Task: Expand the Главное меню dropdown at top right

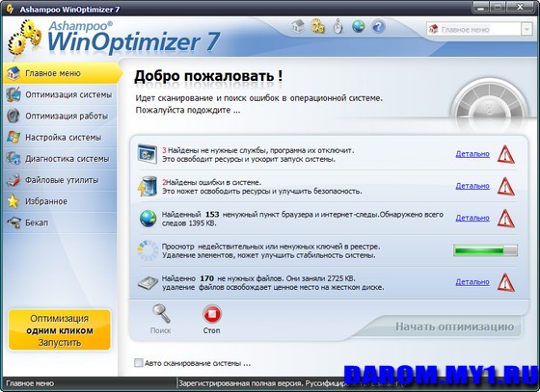Action: pyautogui.click(x=526, y=30)
